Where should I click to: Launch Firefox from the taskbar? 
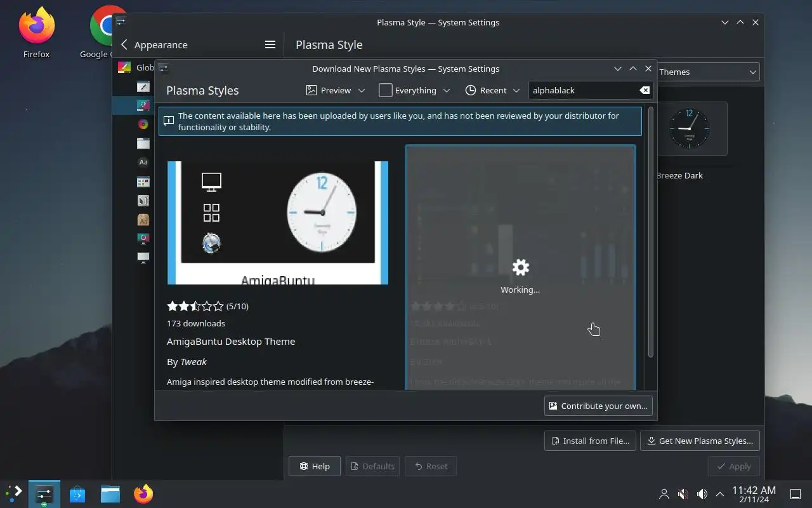pos(143,493)
